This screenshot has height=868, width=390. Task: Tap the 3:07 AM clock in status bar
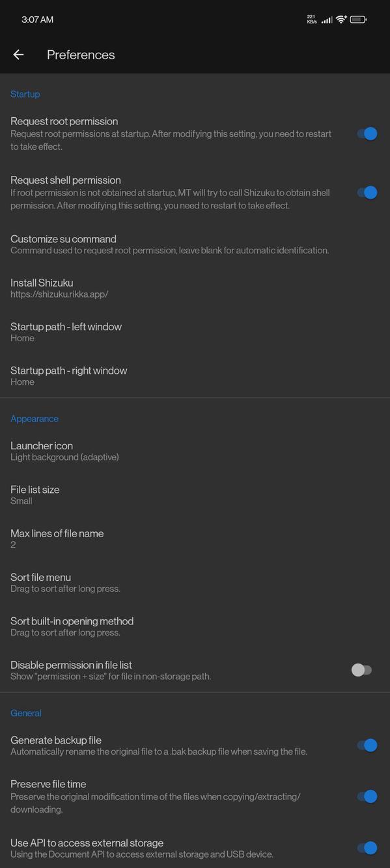click(36, 20)
